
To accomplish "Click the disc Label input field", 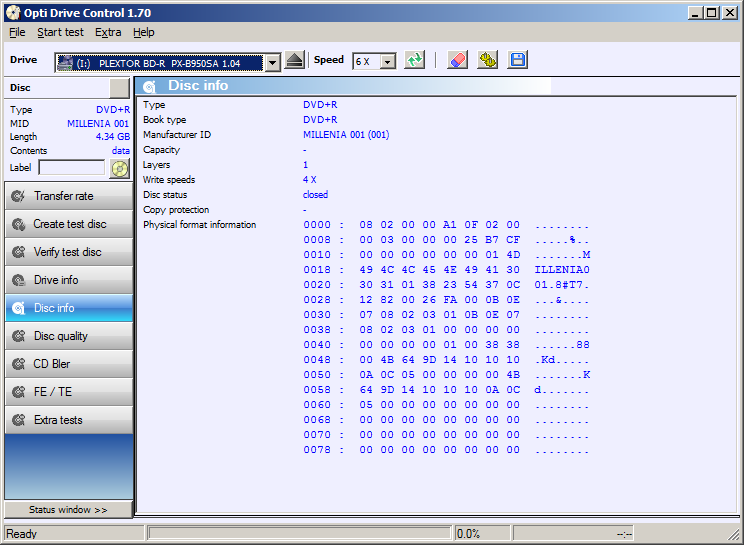I will 72,167.
